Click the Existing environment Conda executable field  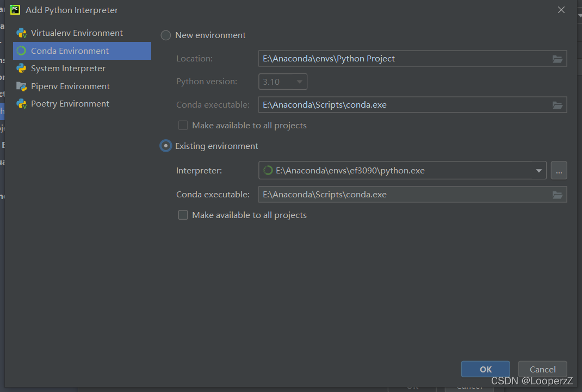click(x=412, y=195)
